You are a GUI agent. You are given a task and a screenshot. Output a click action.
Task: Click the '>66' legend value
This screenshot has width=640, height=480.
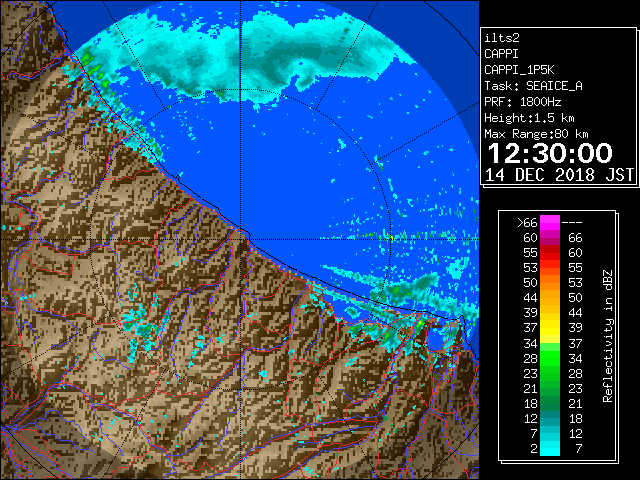point(527,223)
